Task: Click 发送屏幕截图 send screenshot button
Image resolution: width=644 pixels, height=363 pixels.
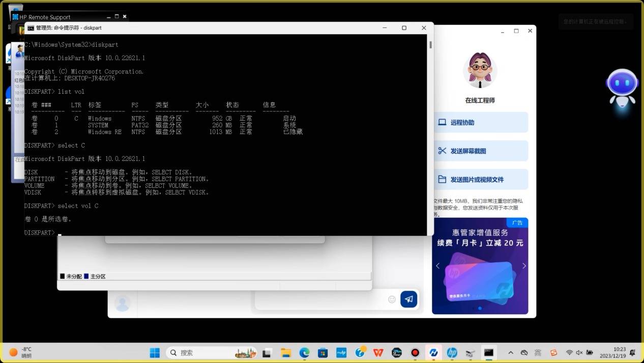Action: (480, 151)
